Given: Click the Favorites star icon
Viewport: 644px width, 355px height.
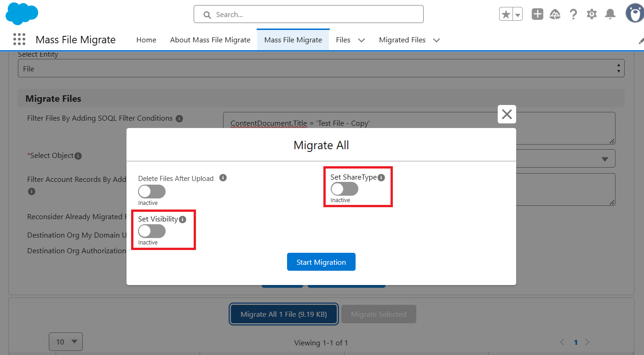Looking at the screenshot, I should click(x=506, y=14).
